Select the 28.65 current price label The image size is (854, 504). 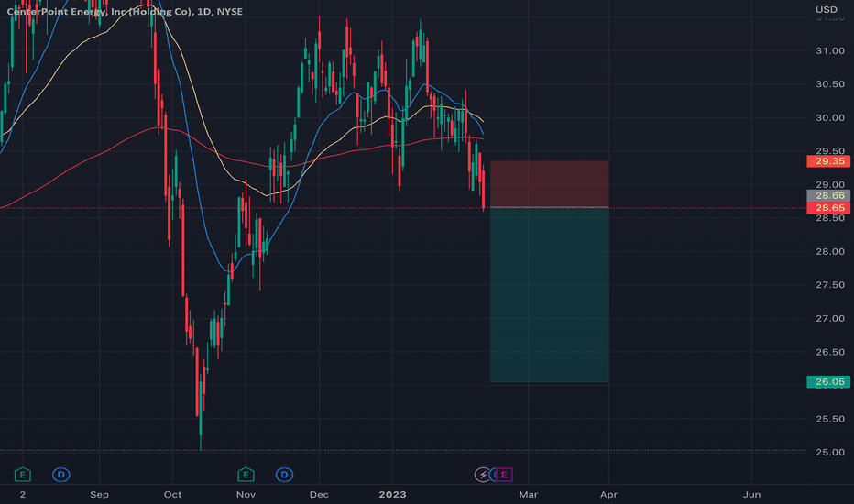(828, 208)
